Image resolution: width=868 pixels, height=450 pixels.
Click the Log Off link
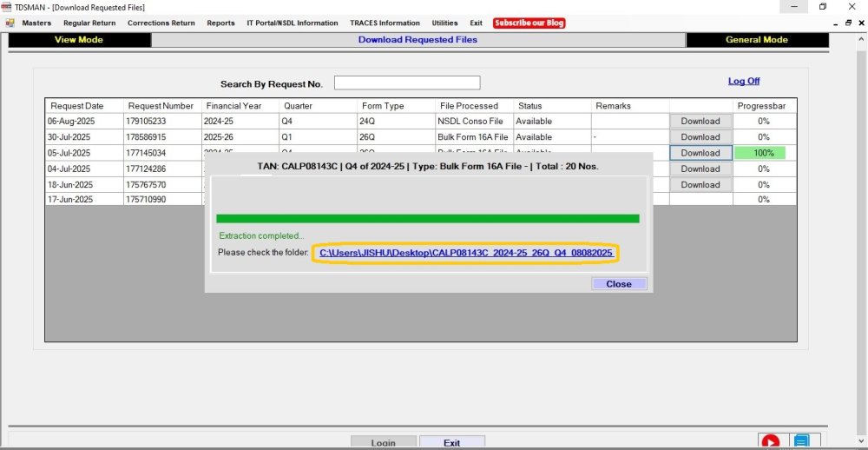coord(744,81)
